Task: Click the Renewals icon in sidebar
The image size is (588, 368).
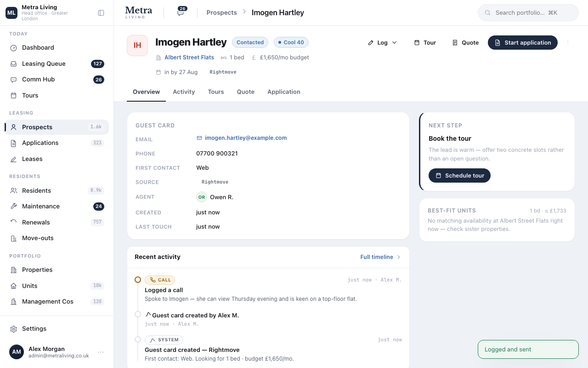Action: pyautogui.click(x=14, y=222)
